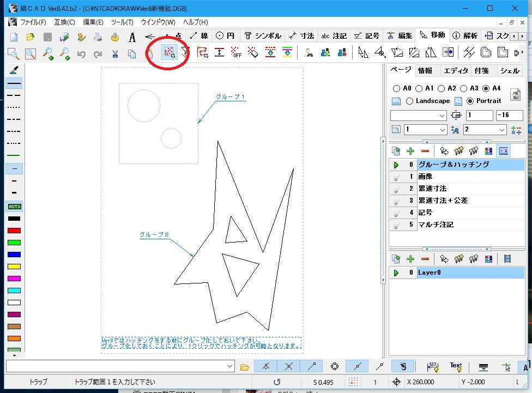Viewport: 532px width, 393px height.
Task: Click the filter funnel icon
Action: tap(185, 53)
